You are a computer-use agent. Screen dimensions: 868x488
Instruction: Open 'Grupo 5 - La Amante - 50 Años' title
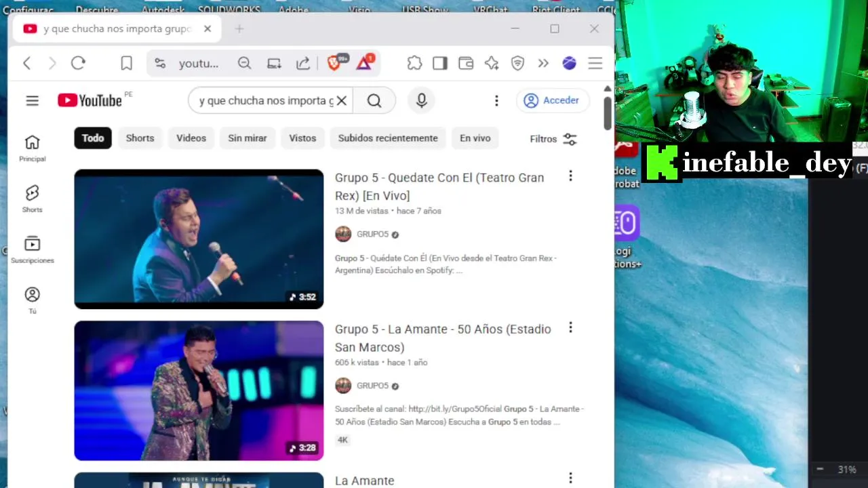coord(443,338)
